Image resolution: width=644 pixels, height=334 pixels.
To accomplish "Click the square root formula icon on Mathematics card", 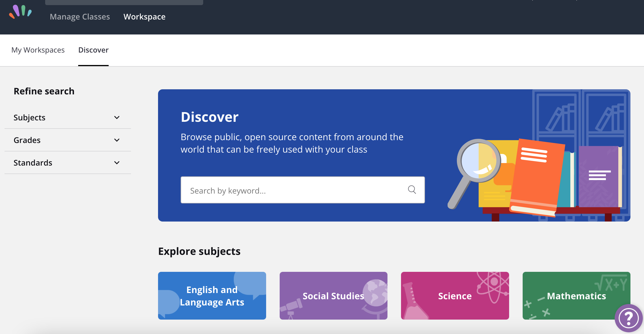I will pos(611,283).
